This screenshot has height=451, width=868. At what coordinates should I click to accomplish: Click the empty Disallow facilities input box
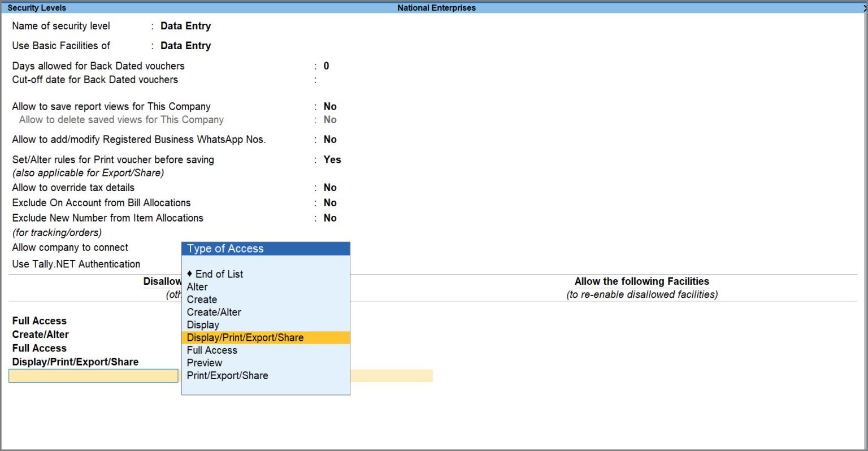[93, 375]
